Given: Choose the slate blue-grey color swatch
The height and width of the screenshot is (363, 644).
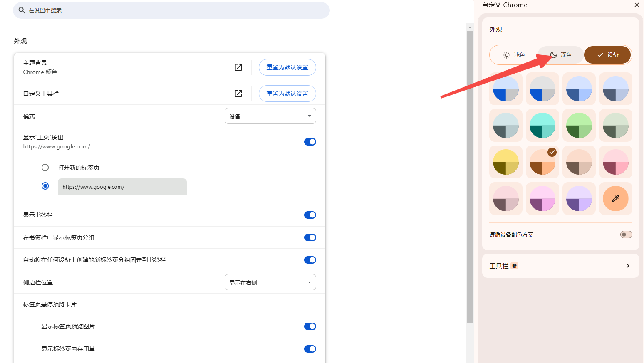Looking at the screenshot, I should (x=616, y=89).
